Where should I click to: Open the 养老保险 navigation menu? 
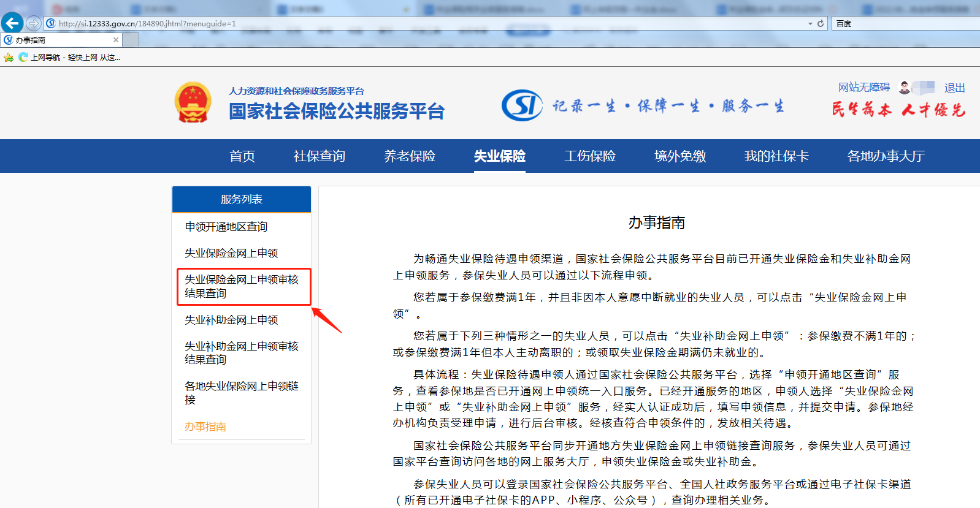tap(409, 156)
